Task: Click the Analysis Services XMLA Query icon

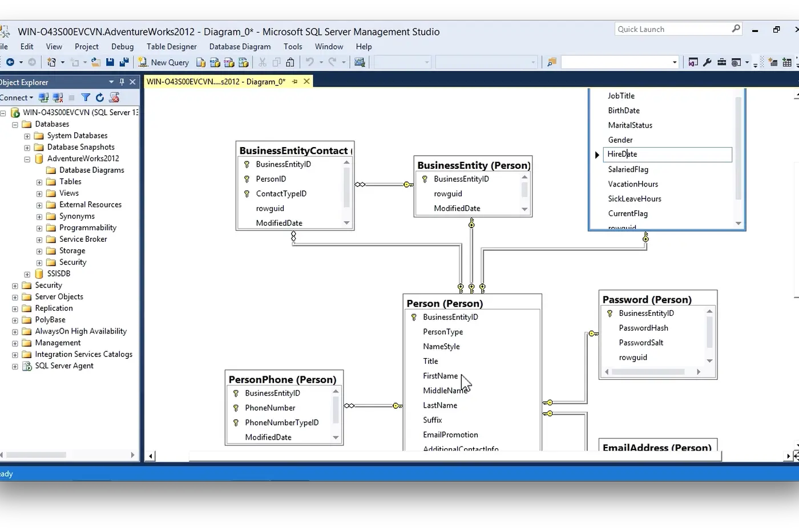Action: tap(243, 62)
